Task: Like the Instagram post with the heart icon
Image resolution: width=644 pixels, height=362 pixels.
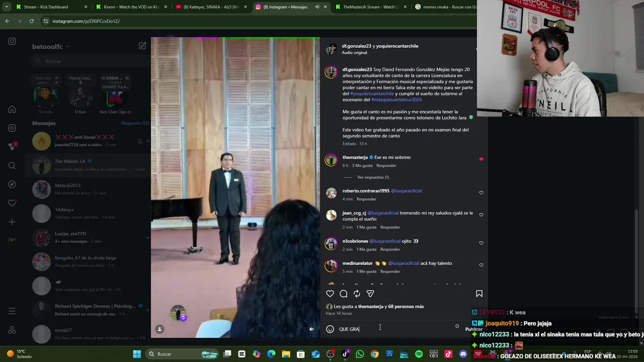Action: pos(330,294)
